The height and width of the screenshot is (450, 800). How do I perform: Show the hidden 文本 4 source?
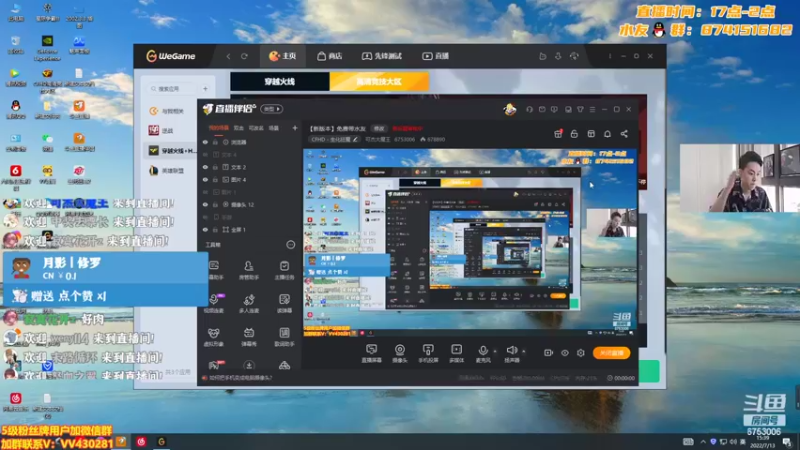coord(206,155)
